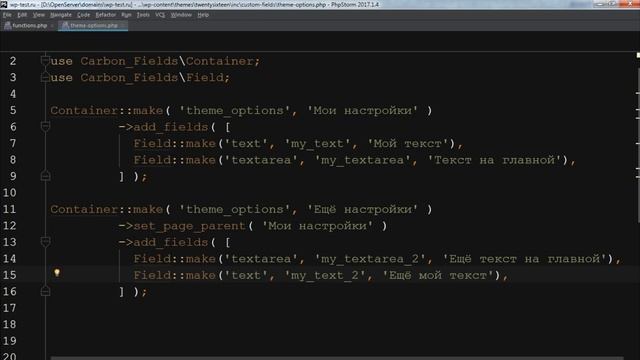Click line number 17 in the gutter

(x=9, y=307)
